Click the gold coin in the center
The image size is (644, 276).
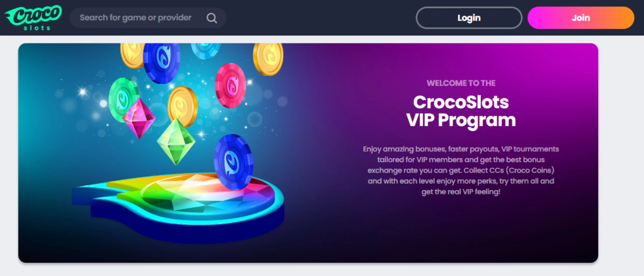tap(182, 106)
